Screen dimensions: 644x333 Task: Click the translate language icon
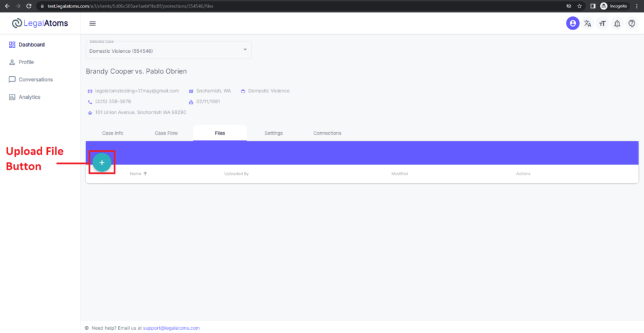(587, 24)
